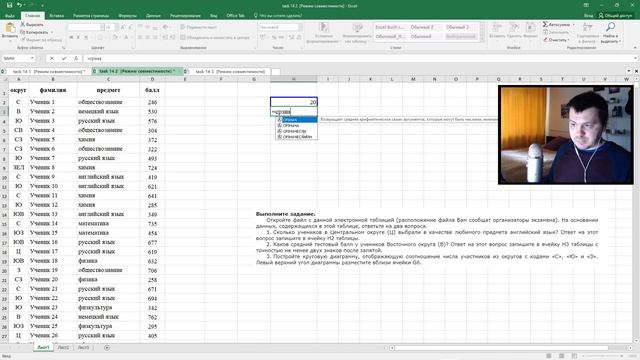The width and height of the screenshot is (640, 360).
Task: Select first autocomplete function СРЗНАЧ
Action: [297, 120]
